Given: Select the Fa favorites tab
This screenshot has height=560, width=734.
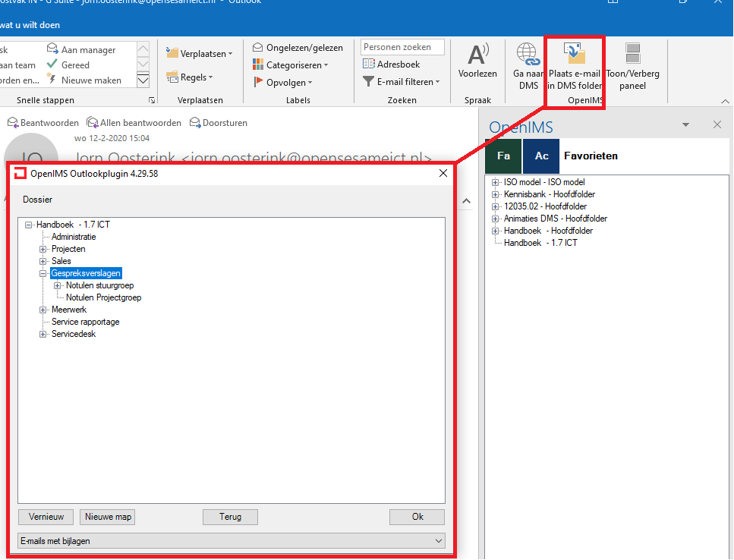Looking at the screenshot, I should click(503, 156).
